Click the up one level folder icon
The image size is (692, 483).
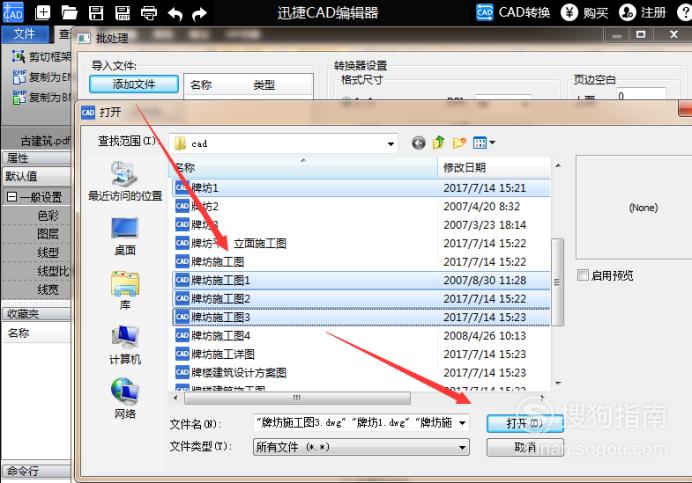coord(439,143)
